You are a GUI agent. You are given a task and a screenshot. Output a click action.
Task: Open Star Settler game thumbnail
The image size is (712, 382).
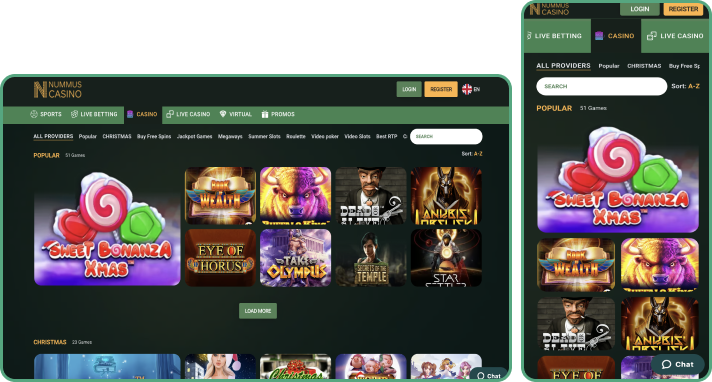pos(446,258)
